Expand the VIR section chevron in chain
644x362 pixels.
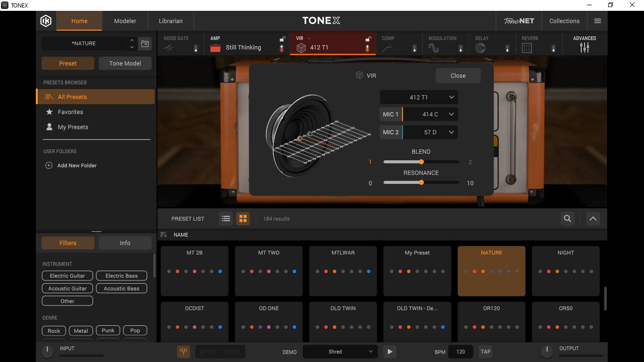pos(309,38)
